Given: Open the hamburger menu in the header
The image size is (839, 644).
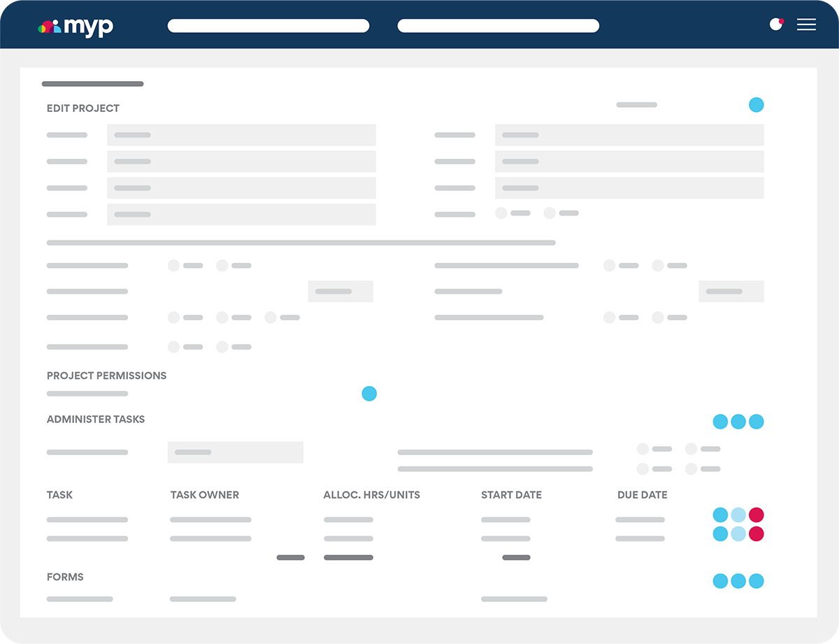Looking at the screenshot, I should pos(806,24).
